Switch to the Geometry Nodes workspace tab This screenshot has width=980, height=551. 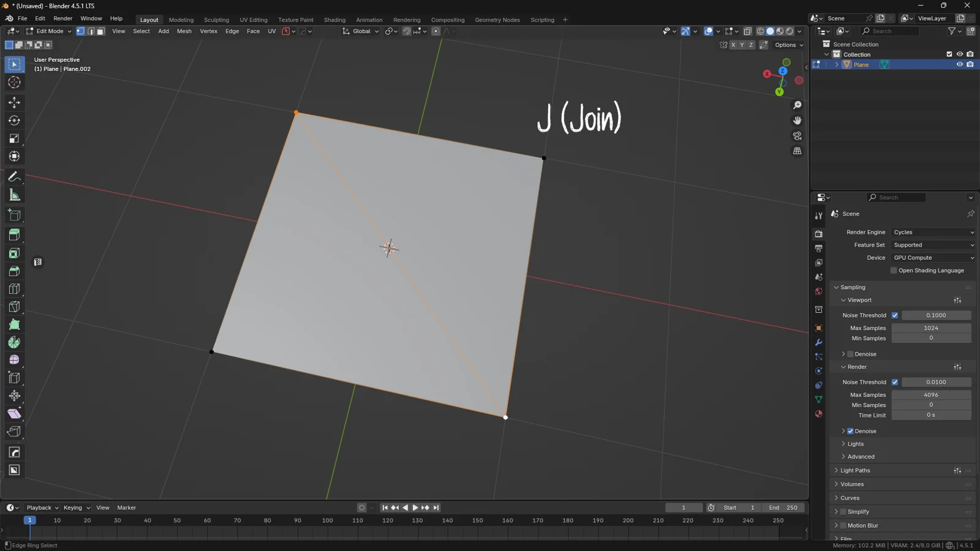coord(497,20)
